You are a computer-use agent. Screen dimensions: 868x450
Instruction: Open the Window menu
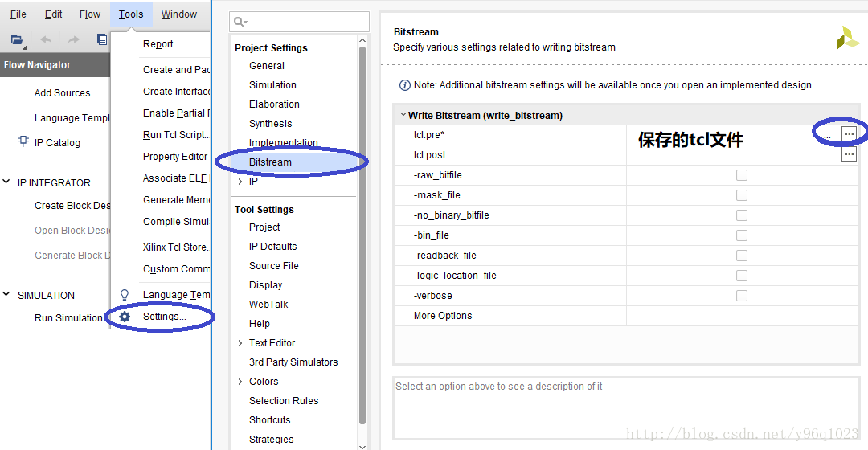178,14
